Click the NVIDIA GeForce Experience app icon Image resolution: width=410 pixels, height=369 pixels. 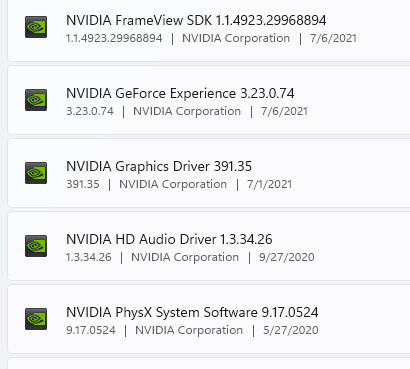[x=36, y=100]
